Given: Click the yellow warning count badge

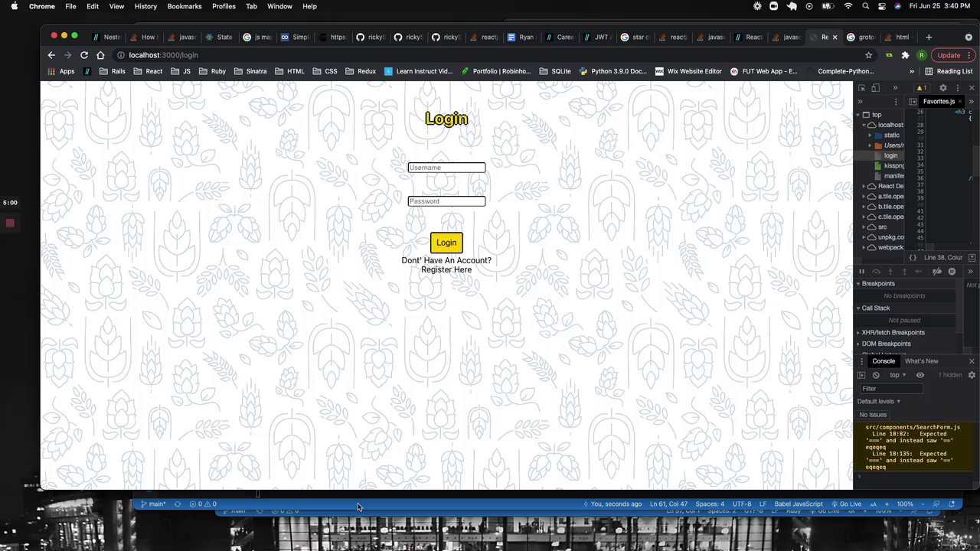Looking at the screenshot, I should tap(921, 88).
